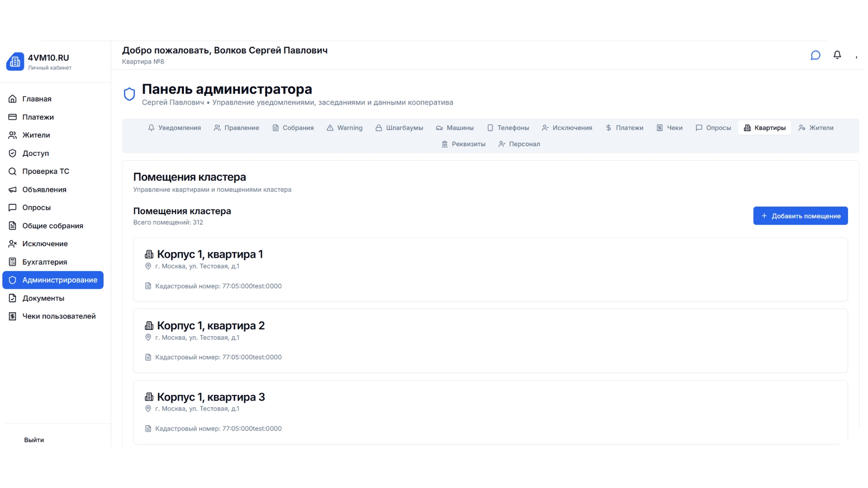Open the Шлагбаумы tab
868x488 pixels.
[x=399, y=128]
